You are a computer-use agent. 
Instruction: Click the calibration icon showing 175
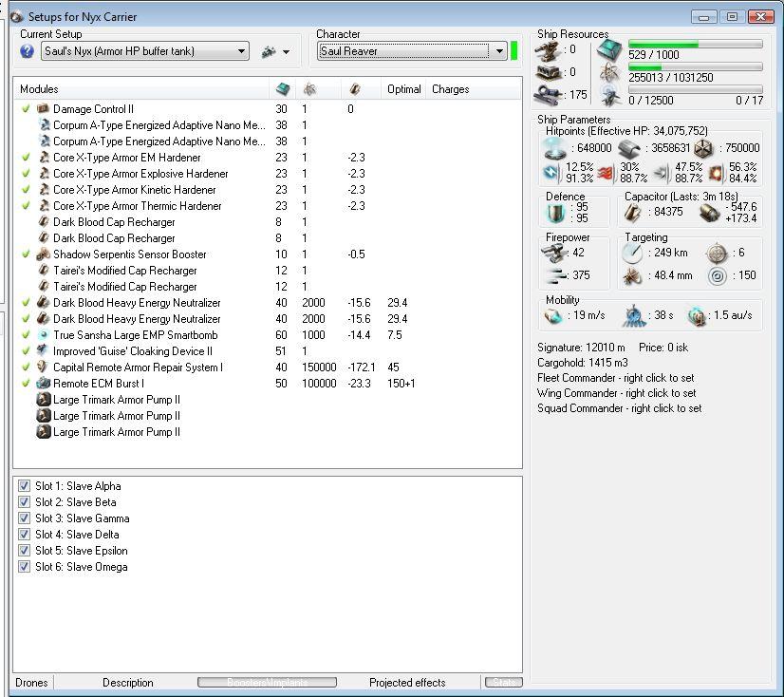click(x=549, y=95)
